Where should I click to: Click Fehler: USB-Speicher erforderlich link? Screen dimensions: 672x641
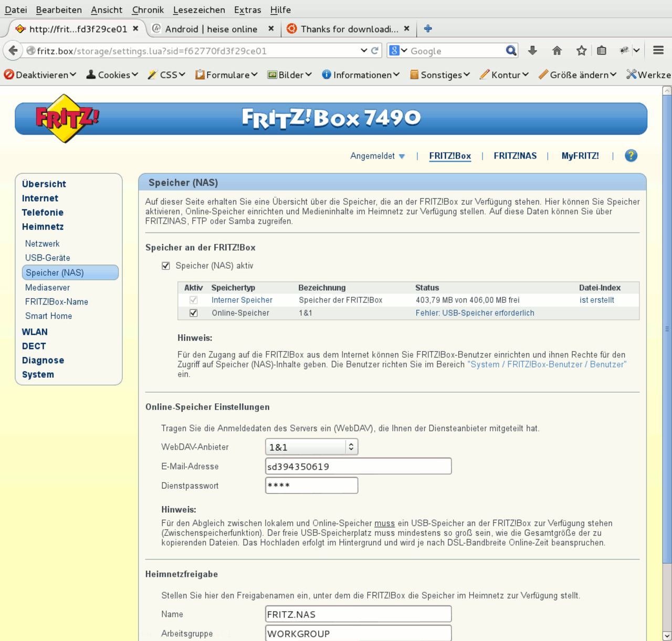(x=475, y=313)
